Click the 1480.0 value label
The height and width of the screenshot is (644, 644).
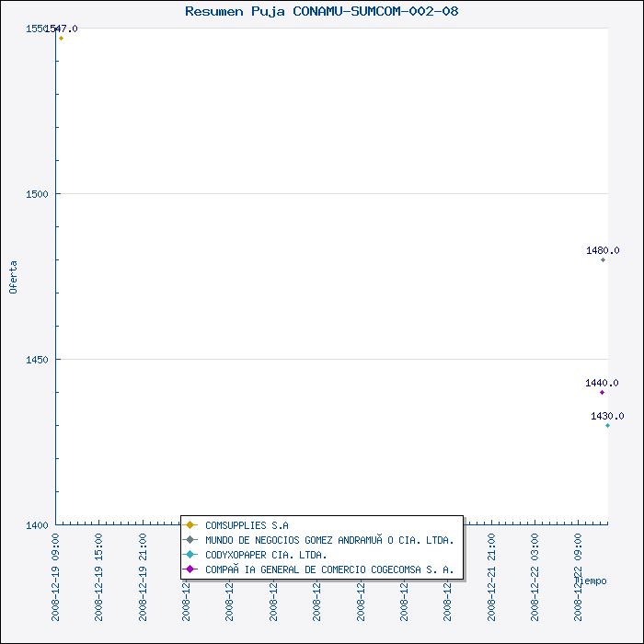tap(603, 250)
